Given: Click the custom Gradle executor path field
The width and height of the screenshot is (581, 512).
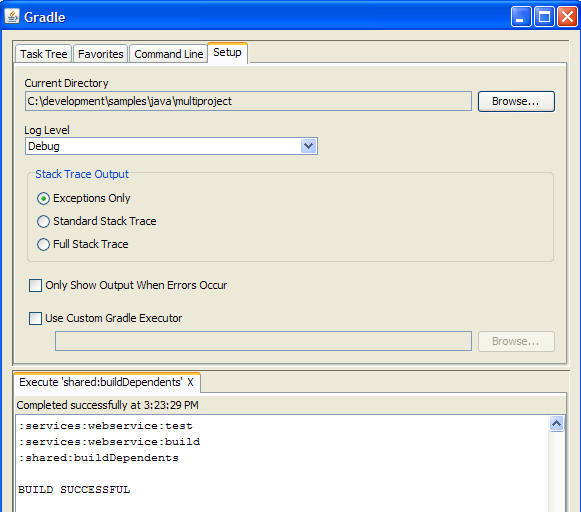Looking at the screenshot, I should (263, 341).
